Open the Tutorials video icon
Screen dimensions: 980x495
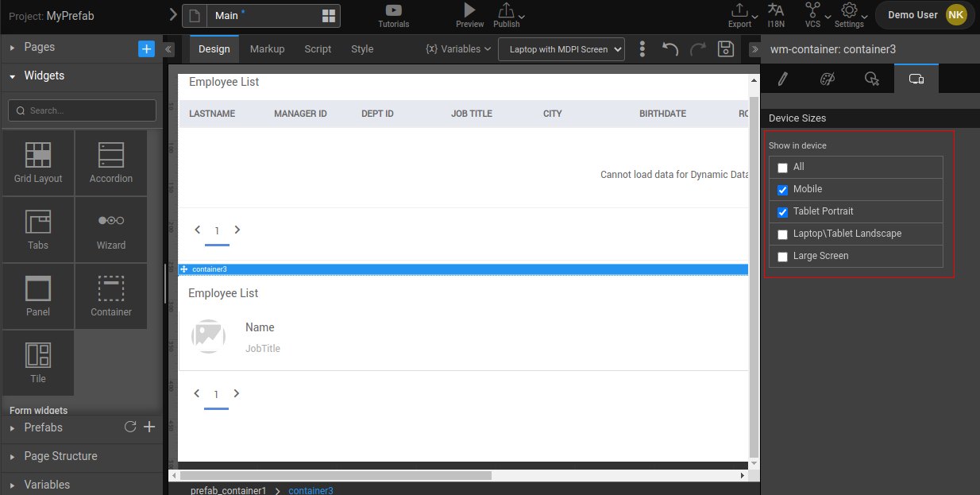click(393, 11)
